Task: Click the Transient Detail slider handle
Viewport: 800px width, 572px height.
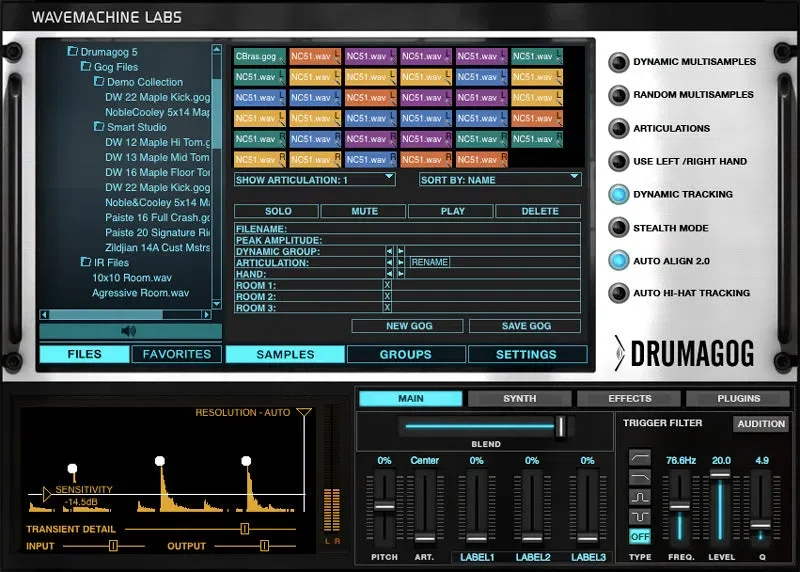Action: [x=244, y=529]
